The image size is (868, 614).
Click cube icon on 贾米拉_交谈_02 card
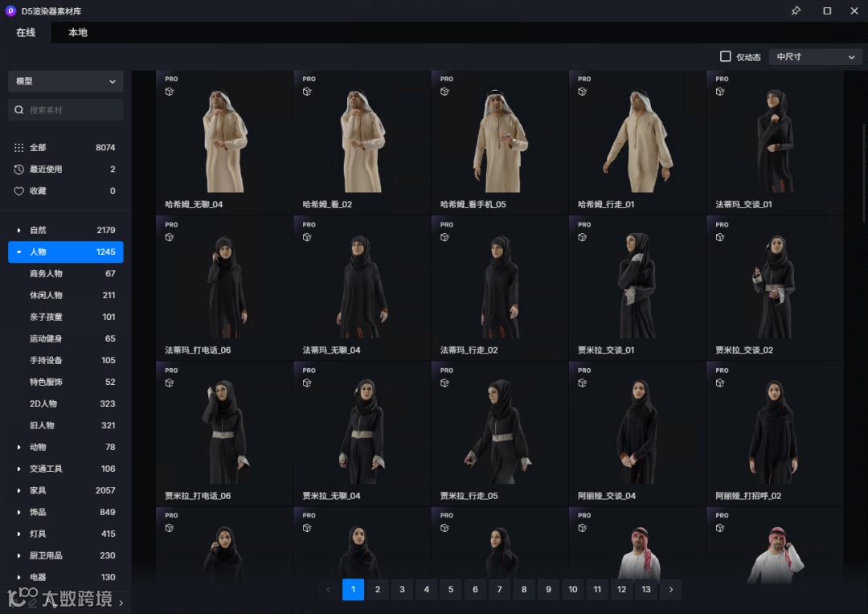point(720,237)
